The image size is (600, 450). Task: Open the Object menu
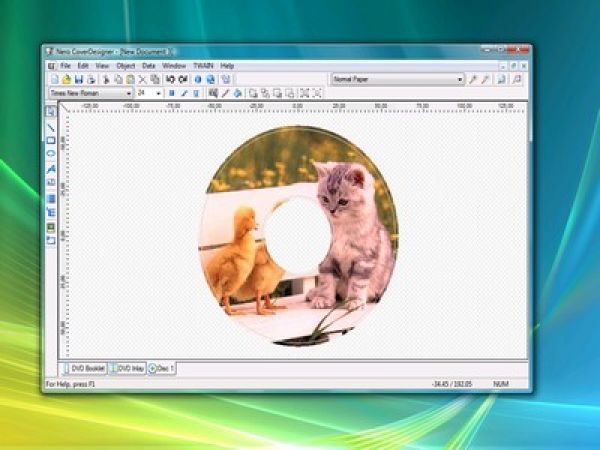tap(126, 66)
